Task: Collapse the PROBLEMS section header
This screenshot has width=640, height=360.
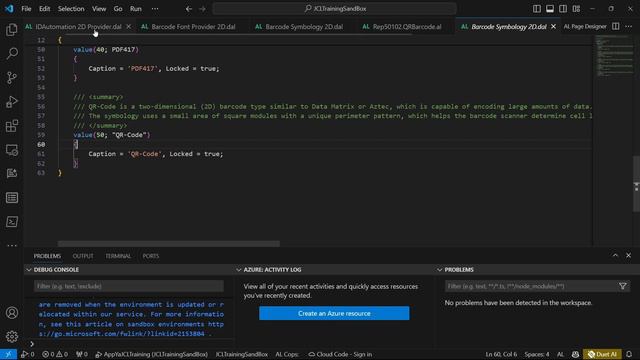Action: [x=459, y=270]
